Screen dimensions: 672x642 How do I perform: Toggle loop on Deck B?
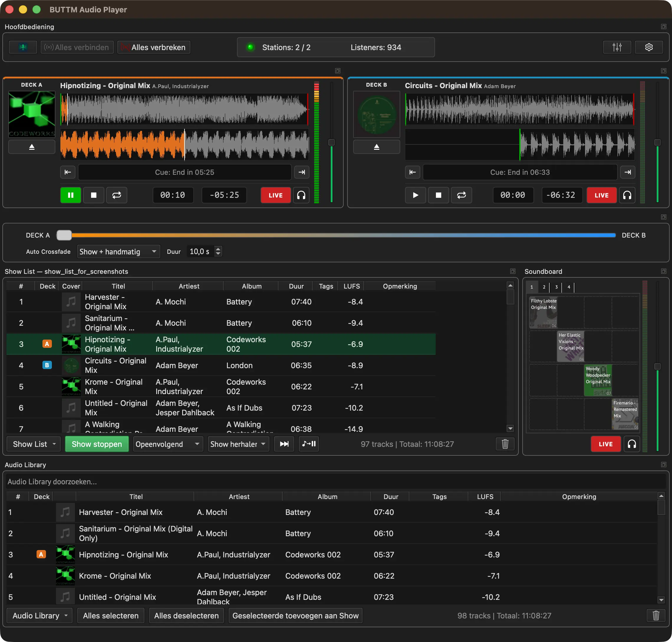462,195
